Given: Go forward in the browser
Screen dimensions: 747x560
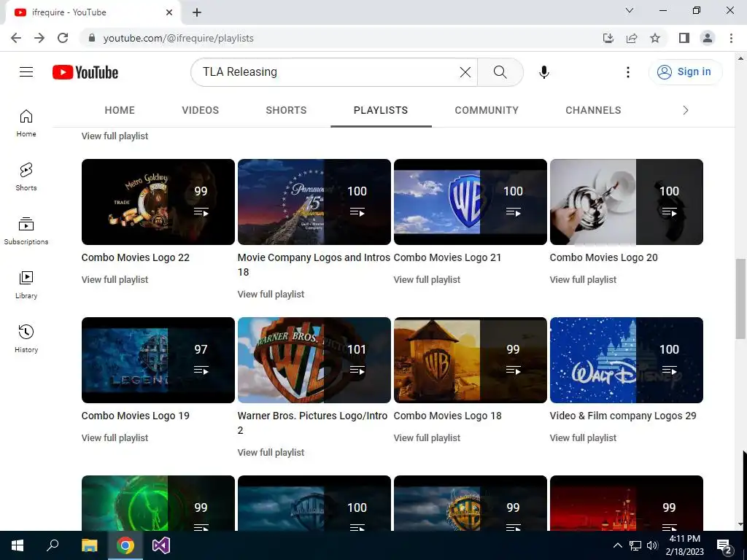Looking at the screenshot, I should point(39,38).
